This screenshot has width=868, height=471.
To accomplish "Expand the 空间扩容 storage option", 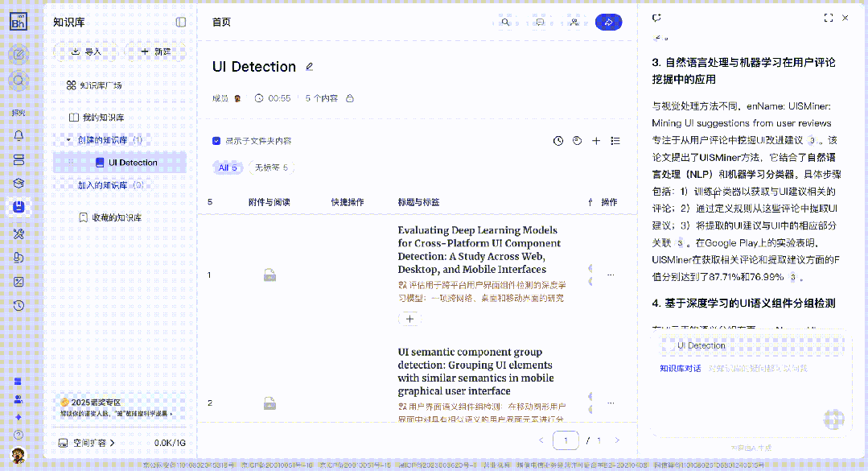I will (88, 443).
